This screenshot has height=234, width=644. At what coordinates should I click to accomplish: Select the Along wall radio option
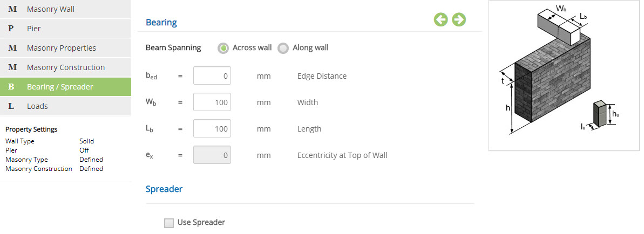click(283, 48)
